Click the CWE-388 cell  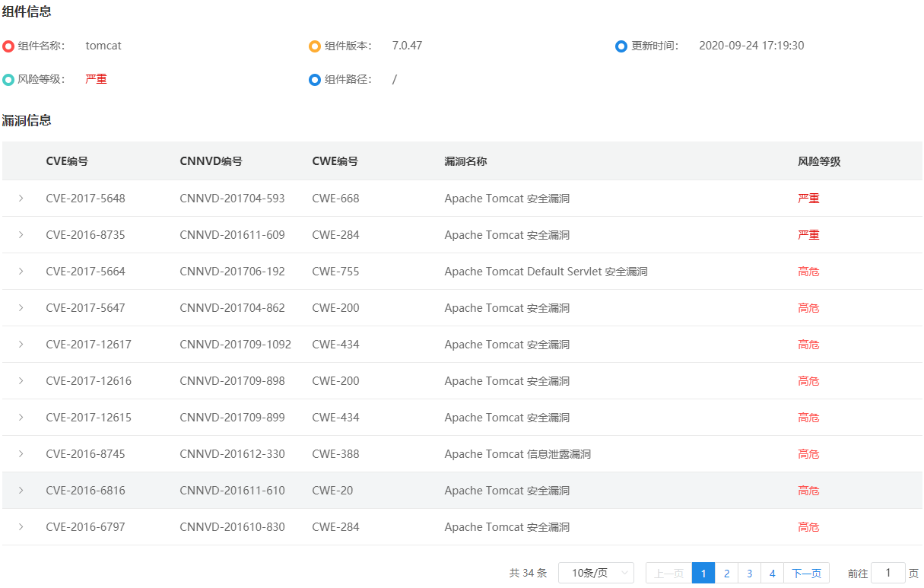335,454
